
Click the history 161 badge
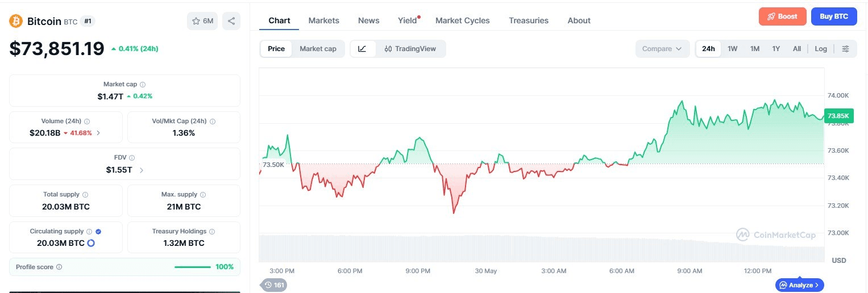274,285
